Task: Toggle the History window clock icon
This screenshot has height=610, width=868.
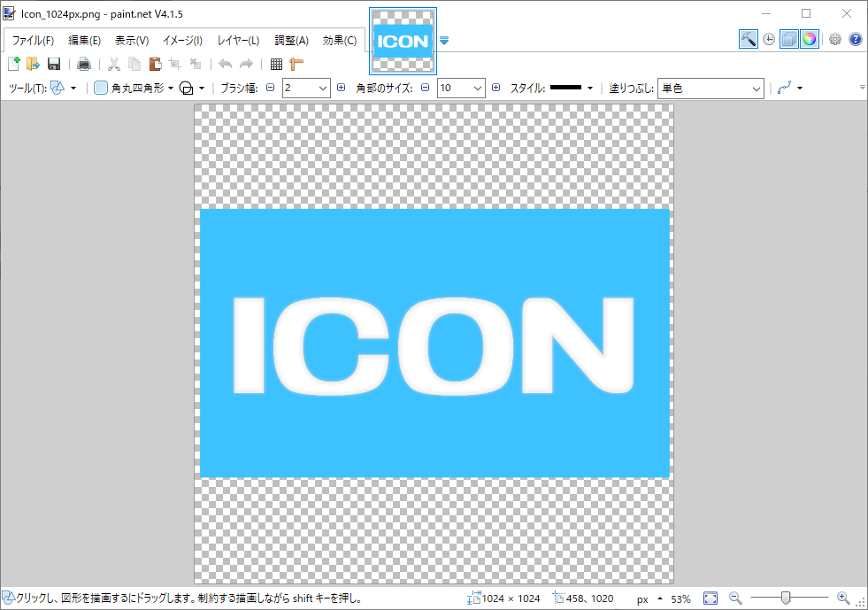Action: [x=769, y=39]
